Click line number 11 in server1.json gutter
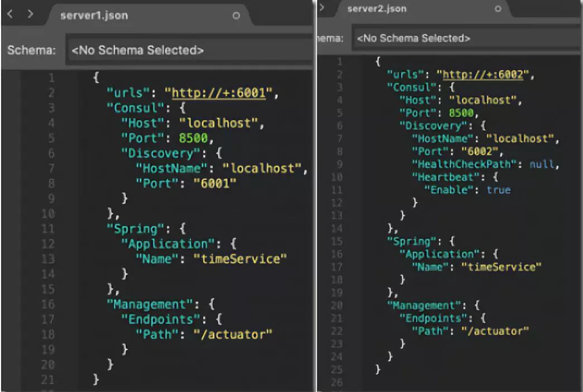Screen dimensions: 583x392 [x=47, y=229]
